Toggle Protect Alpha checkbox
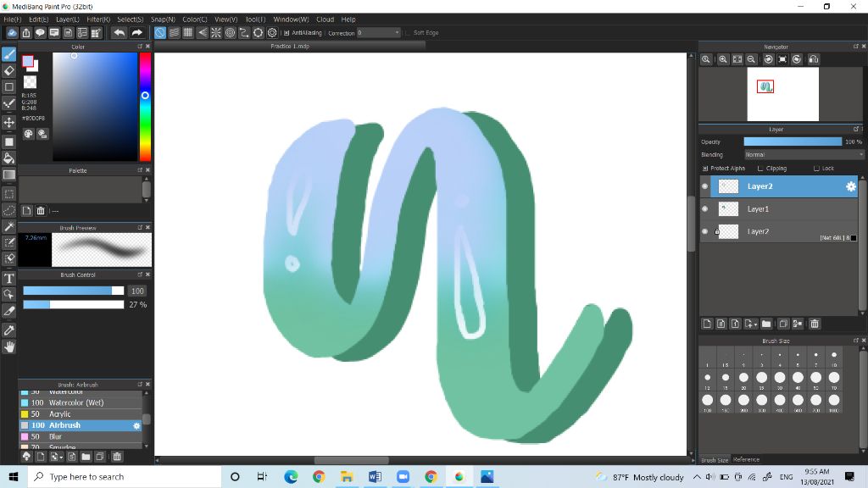The image size is (868, 488). (x=705, y=169)
